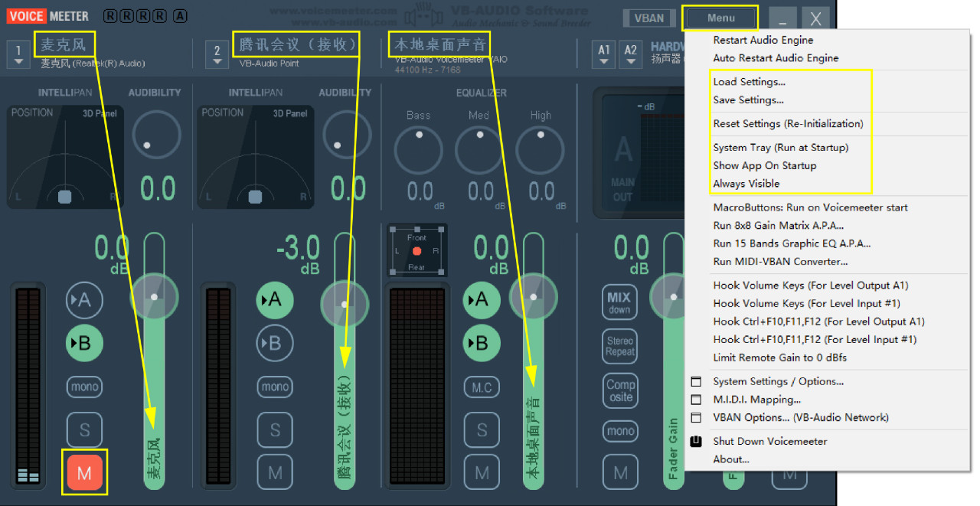Open About... menu entry
Screen dimensions: 980x506
pyautogui.click(x=731, y=459)
